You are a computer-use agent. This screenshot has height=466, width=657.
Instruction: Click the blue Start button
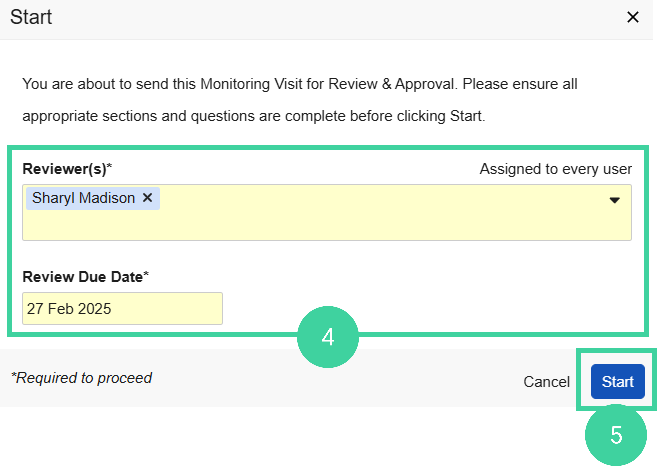pos(618,381)
